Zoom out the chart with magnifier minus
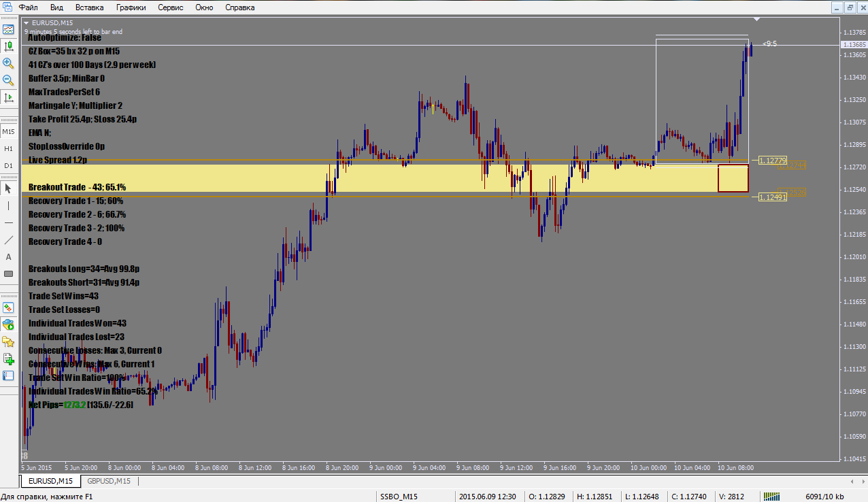868x502 pixels. (8, 80)
